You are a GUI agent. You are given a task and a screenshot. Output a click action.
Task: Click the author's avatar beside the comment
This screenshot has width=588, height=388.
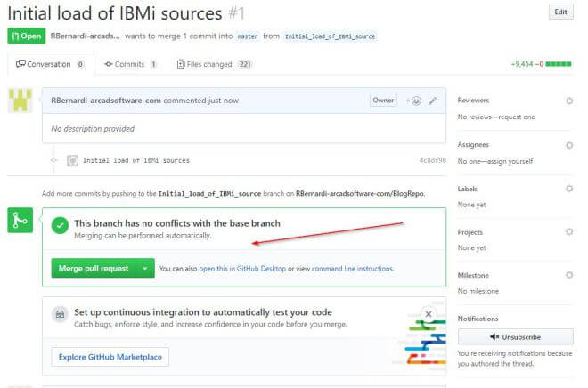click(20, 101)
